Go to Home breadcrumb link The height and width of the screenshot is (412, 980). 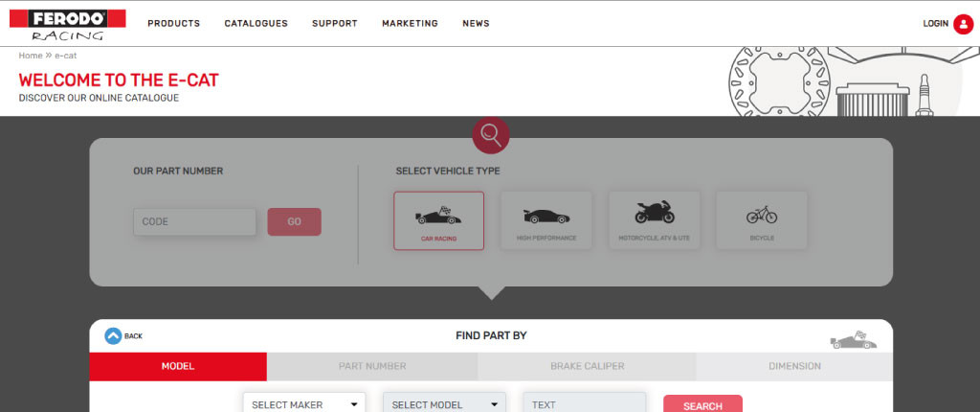pyautogui.click(x=31, y=56)
